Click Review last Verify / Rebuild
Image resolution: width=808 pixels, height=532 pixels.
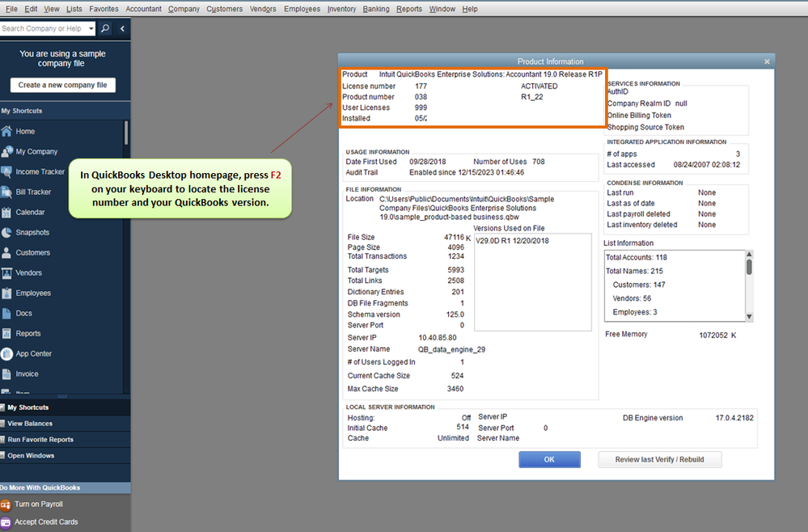pyautogui.click(x=660, y=459)
